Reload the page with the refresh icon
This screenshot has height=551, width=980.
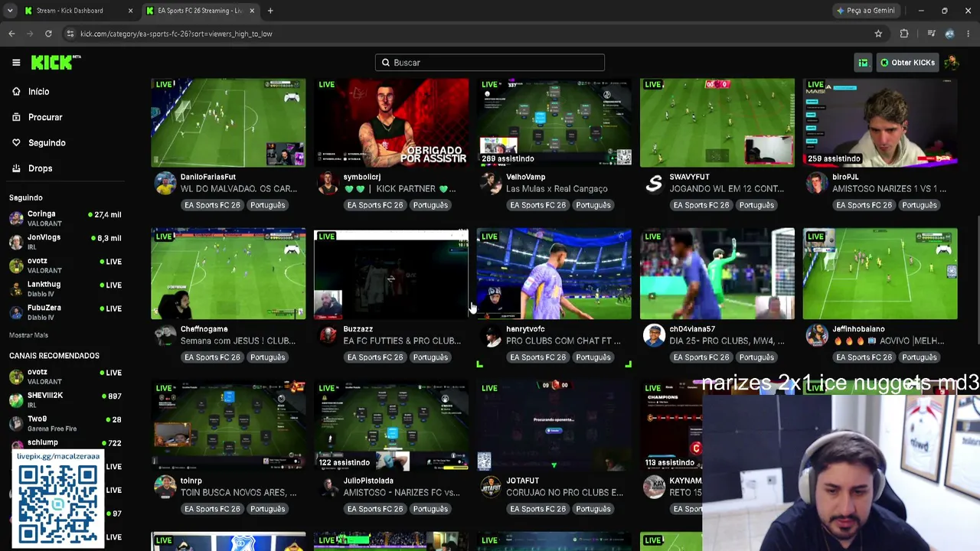pyautogui.click(x=48, y=34)
